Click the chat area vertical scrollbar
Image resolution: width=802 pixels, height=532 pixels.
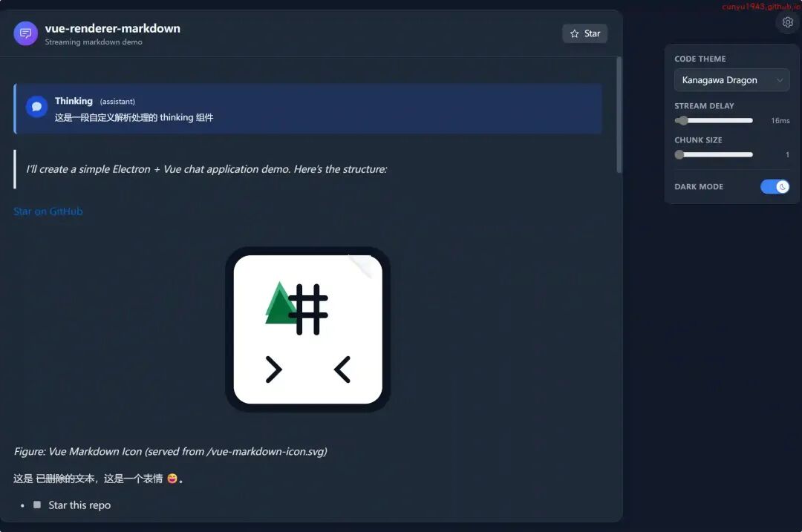click(x=619, y=115)
